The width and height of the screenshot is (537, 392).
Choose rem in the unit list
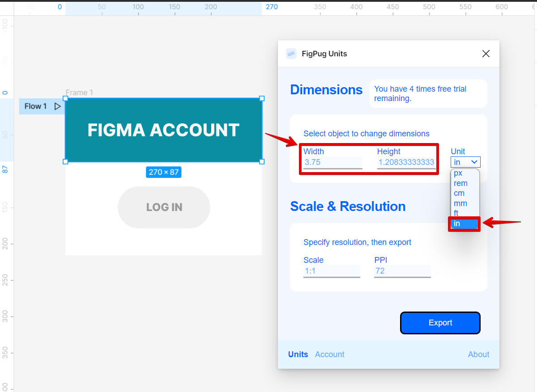coord(460,183)
